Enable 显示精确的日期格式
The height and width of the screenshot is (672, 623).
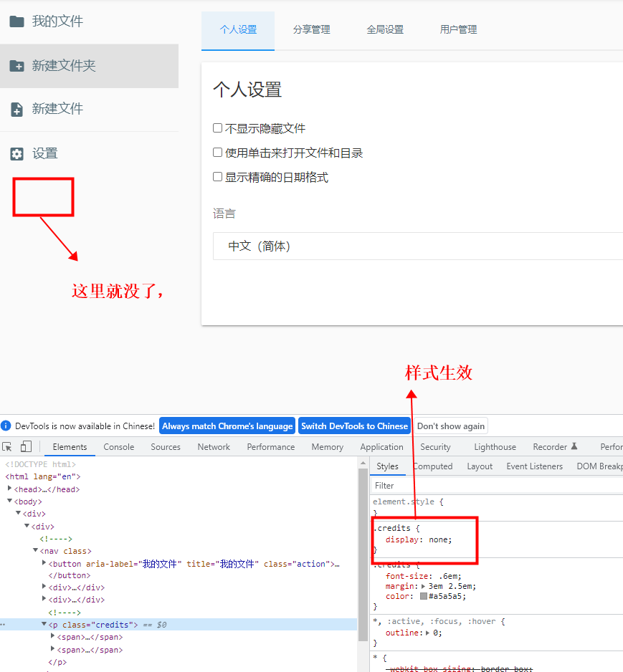(x=217, y=177)
